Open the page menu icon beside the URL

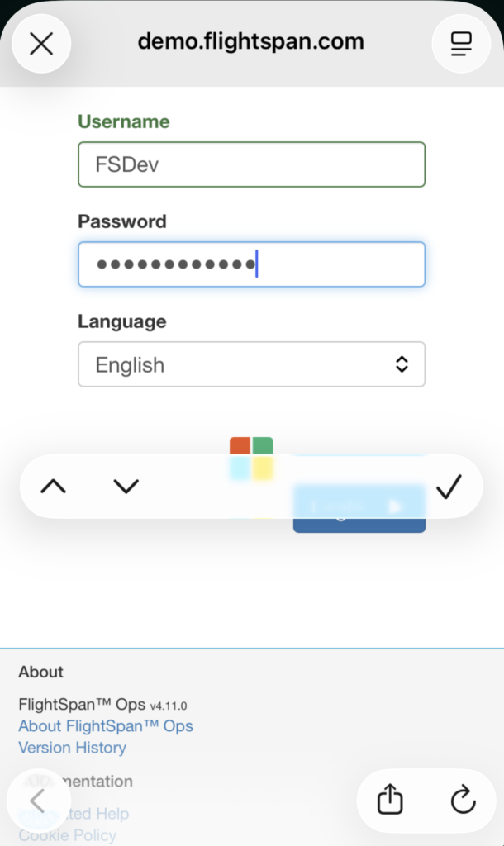461,44
